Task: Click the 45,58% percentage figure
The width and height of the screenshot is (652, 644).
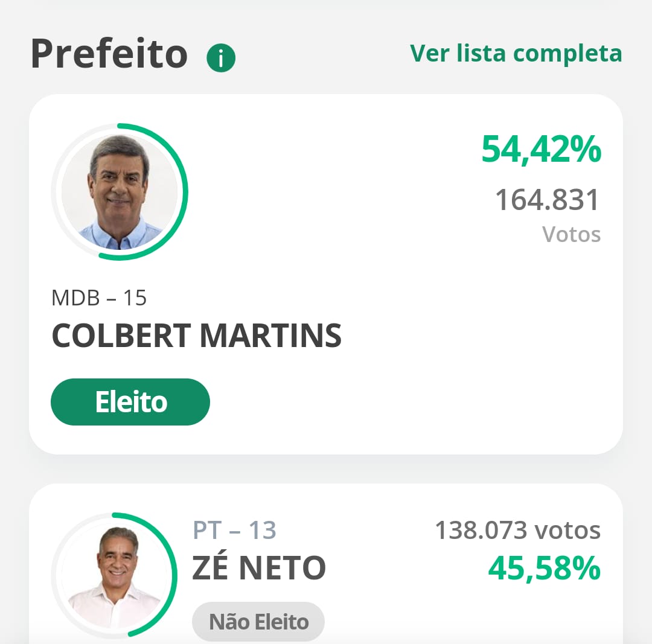Action: click(x=545, y=568)
